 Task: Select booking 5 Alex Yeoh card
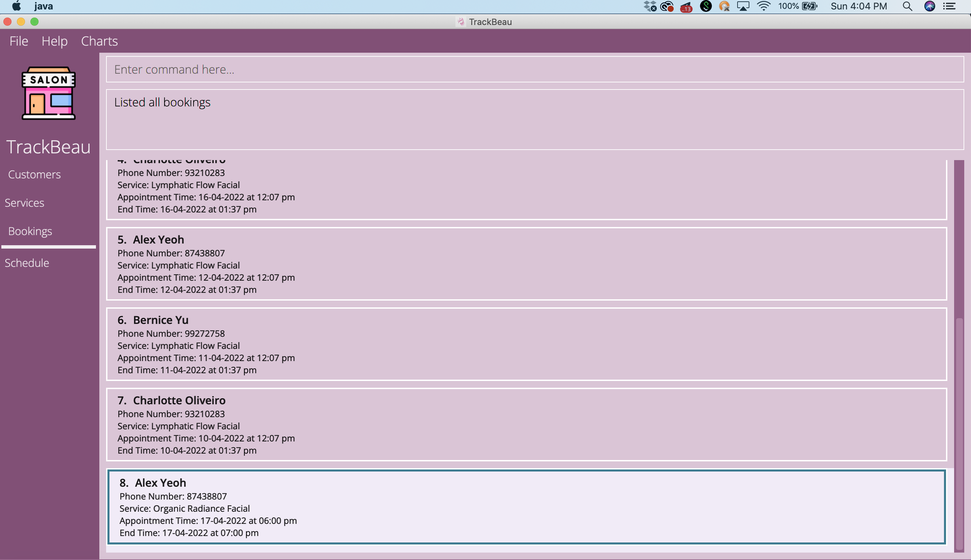click(526, 264)
